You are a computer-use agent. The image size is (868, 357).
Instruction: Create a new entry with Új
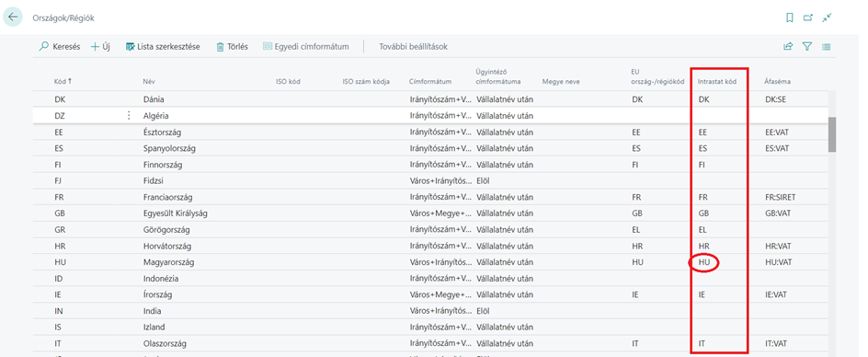click(x=100, y=47)
